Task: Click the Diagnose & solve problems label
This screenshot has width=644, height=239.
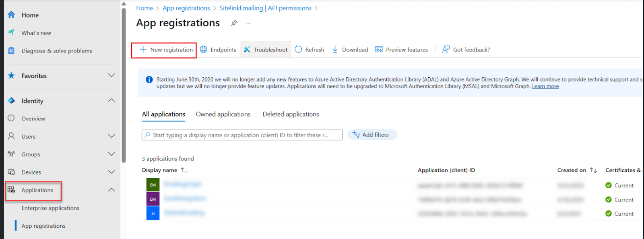Action: (x=57, y=51)
